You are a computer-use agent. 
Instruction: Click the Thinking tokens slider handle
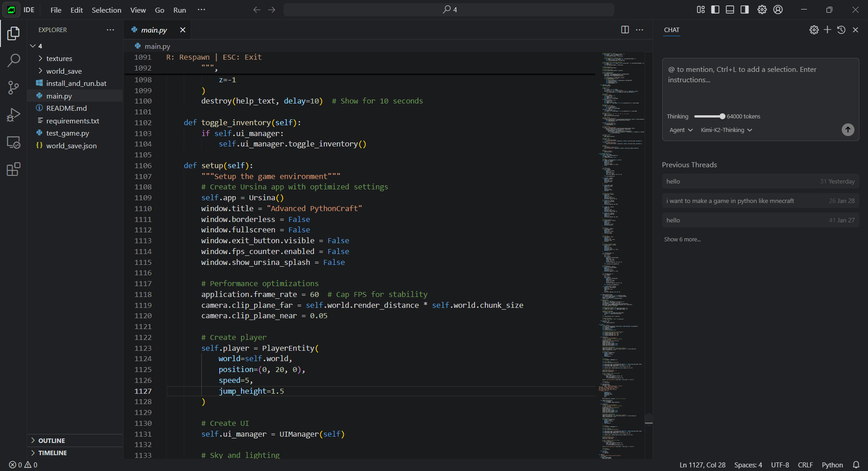722,117
